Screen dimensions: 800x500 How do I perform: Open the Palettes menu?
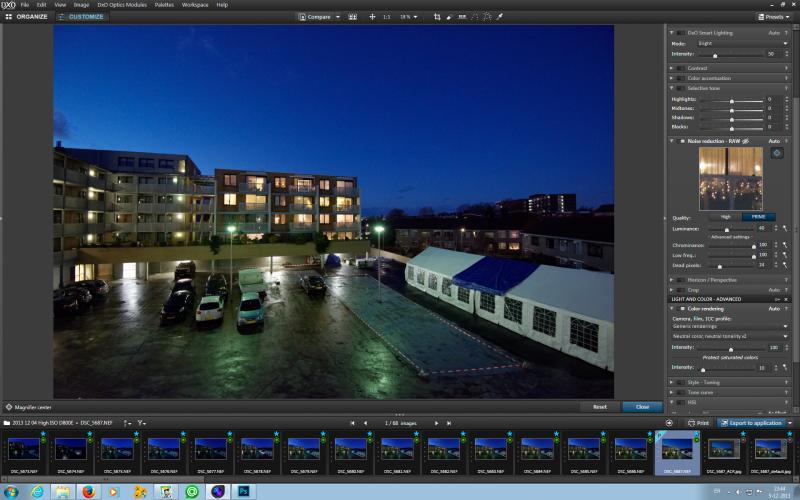pos(164,5)
